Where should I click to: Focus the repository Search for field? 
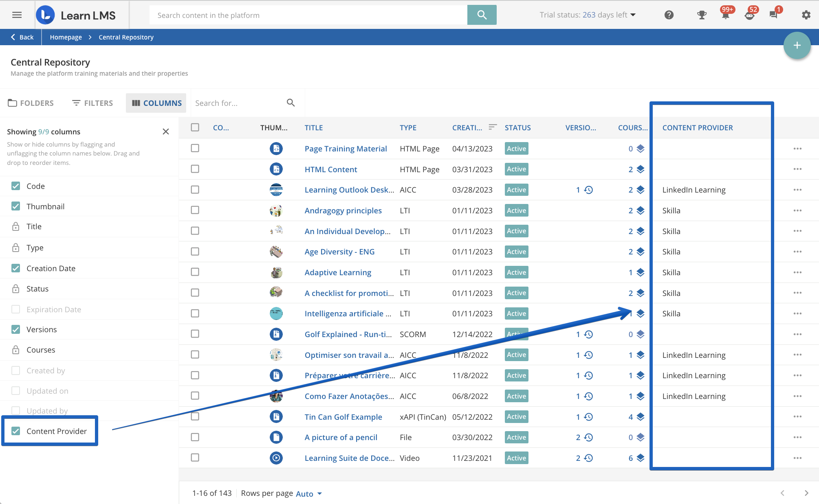coord(239,103)
